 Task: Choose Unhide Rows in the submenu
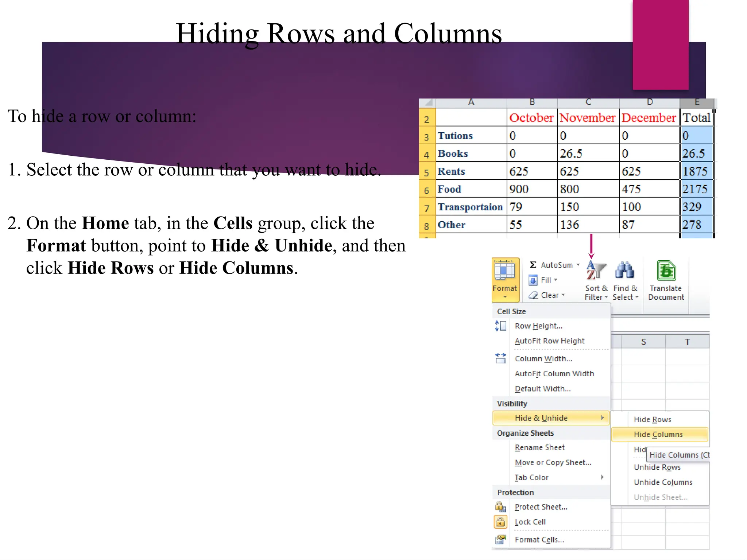pyautogui.click(x=657, y=467)
